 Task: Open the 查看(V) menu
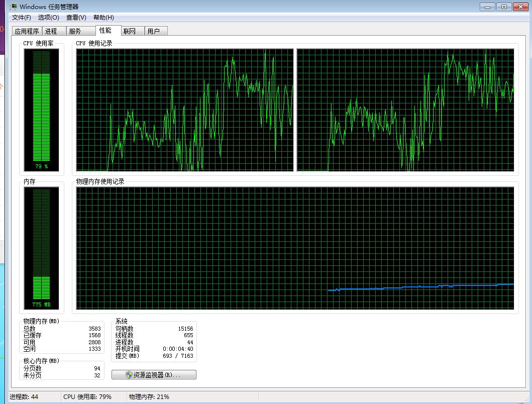[x=76, y=18]
